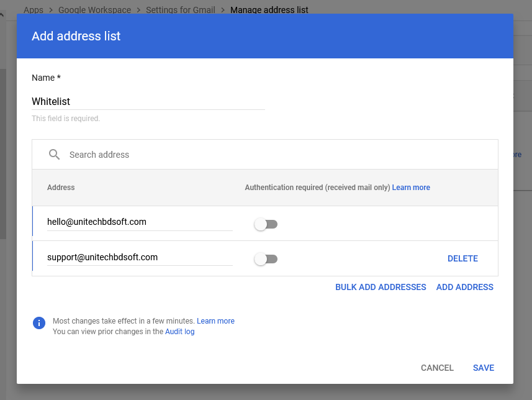
Task: Delete the support@unitechbdsoft.com address
Action: [462, 258]
